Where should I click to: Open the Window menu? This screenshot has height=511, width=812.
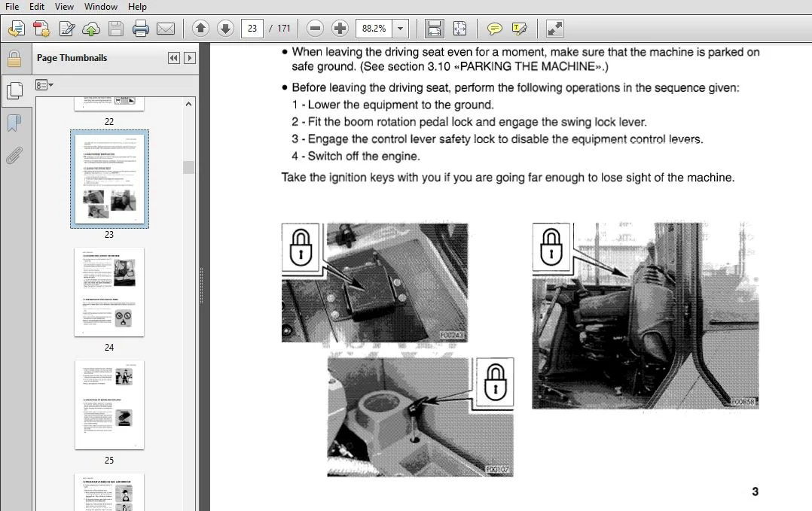100,7
